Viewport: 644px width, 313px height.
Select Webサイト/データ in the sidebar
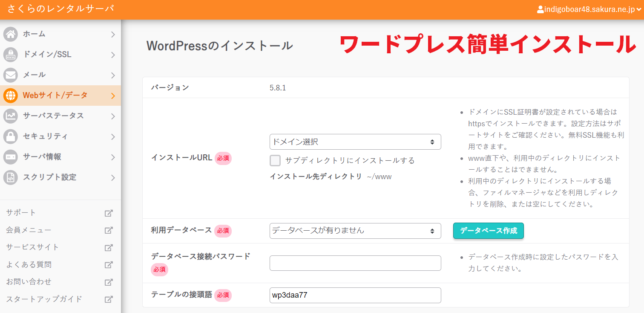[60, 96]
